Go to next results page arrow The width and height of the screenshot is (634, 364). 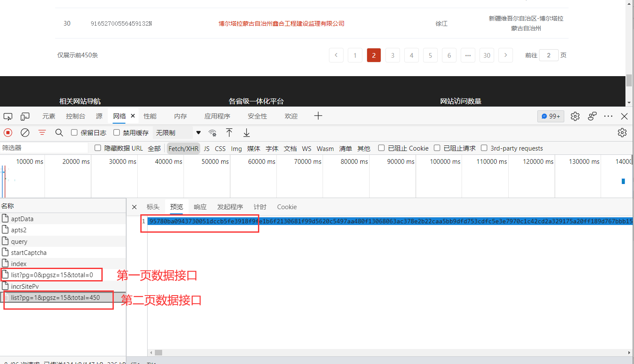(506, 55)
